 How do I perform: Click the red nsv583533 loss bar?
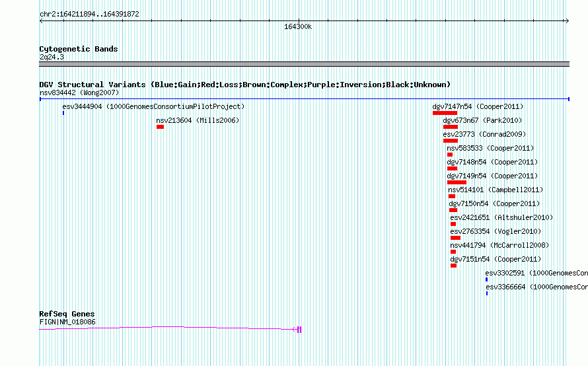click(x=450, y=155)
